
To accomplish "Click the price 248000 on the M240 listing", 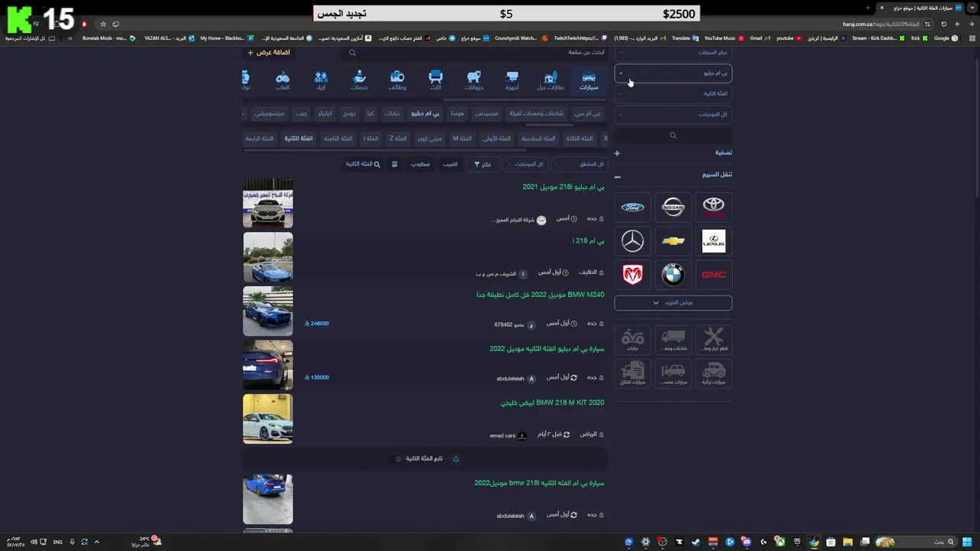I will [317, 324].
